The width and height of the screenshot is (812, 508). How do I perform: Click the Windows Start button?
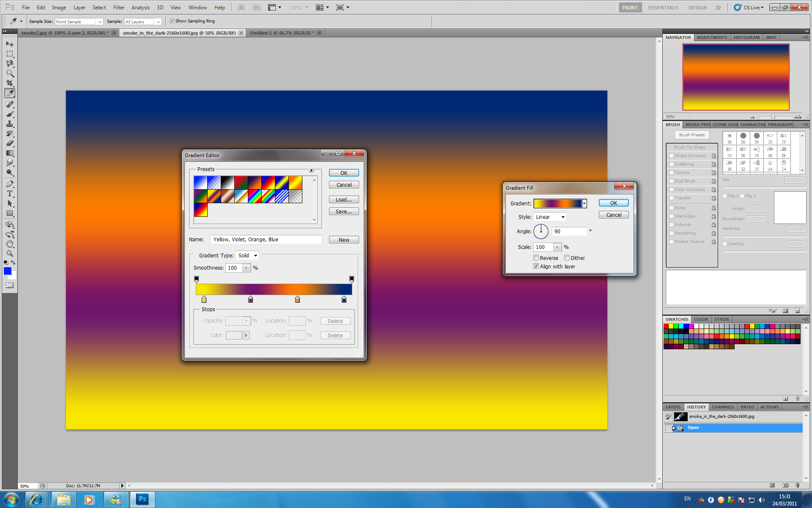click(x=11, y=500)
